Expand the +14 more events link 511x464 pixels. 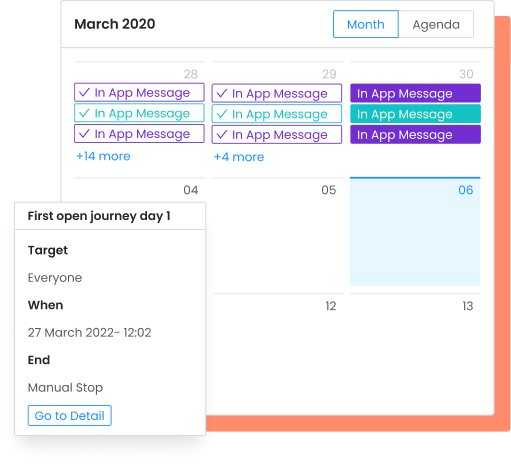(103, 156)
